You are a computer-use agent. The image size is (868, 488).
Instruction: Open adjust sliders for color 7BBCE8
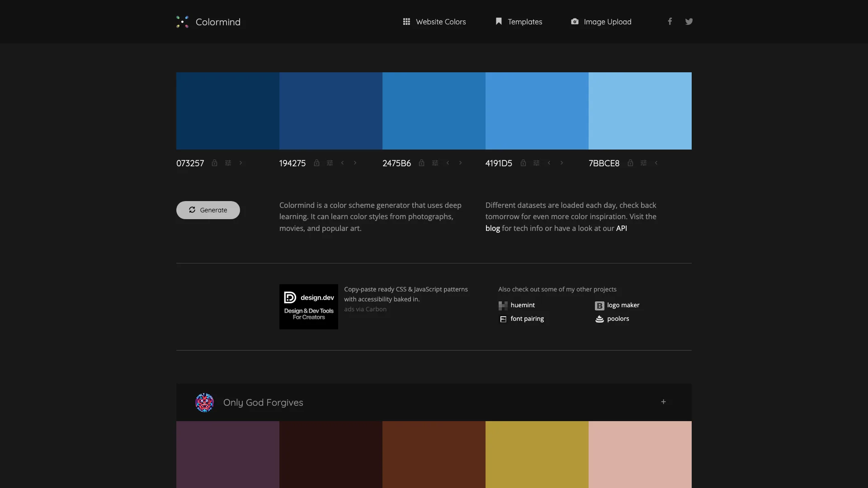643,163
